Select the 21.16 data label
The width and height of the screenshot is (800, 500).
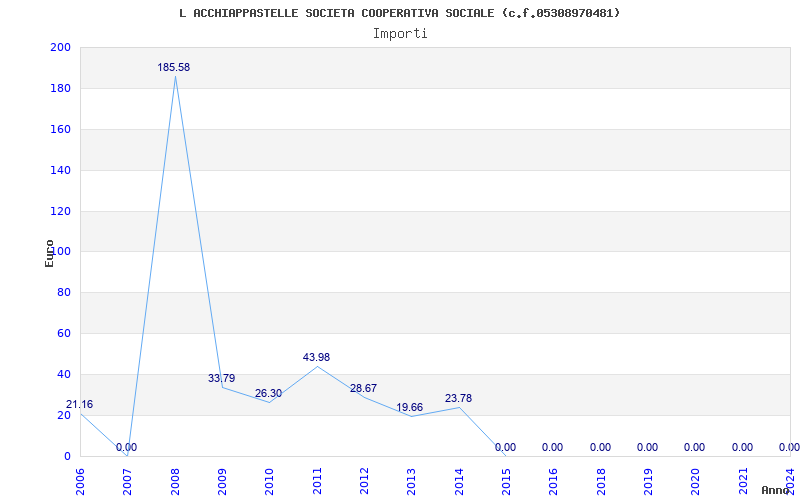point(80,405)
